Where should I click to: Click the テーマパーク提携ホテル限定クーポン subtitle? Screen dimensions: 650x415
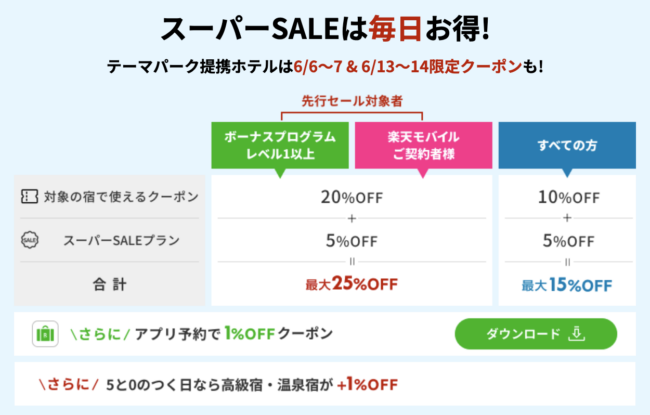pyautogui.click(x=325, y=66)
